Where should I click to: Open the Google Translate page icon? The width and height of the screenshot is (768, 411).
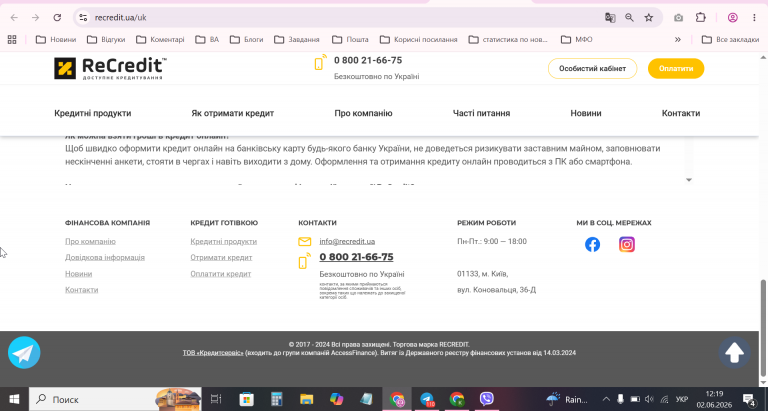pyautogui.click(x=610, y=18)
